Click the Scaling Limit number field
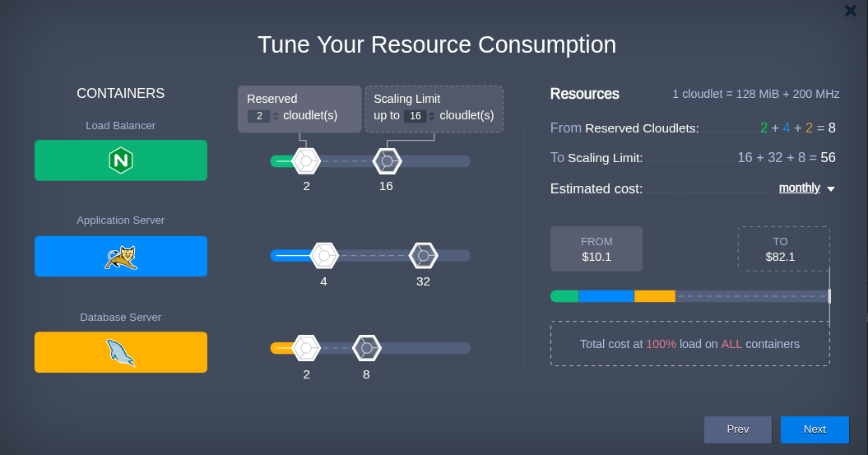The height and width of the screenshot is (455, 868). point(415,116)
